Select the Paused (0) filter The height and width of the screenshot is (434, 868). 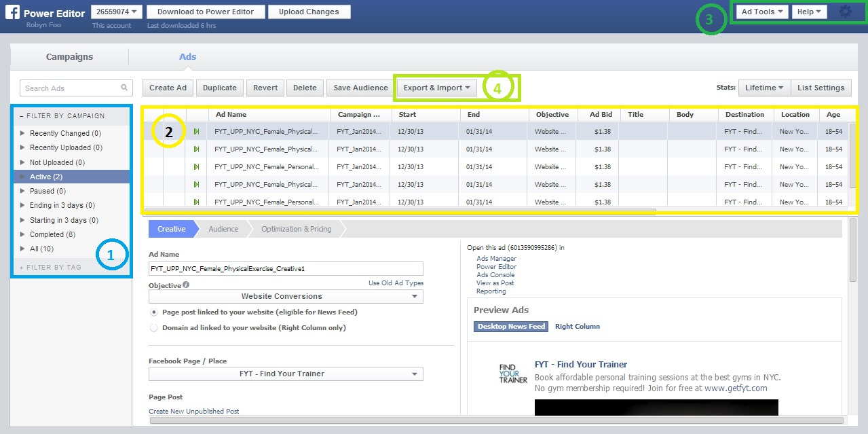(48, 191)
